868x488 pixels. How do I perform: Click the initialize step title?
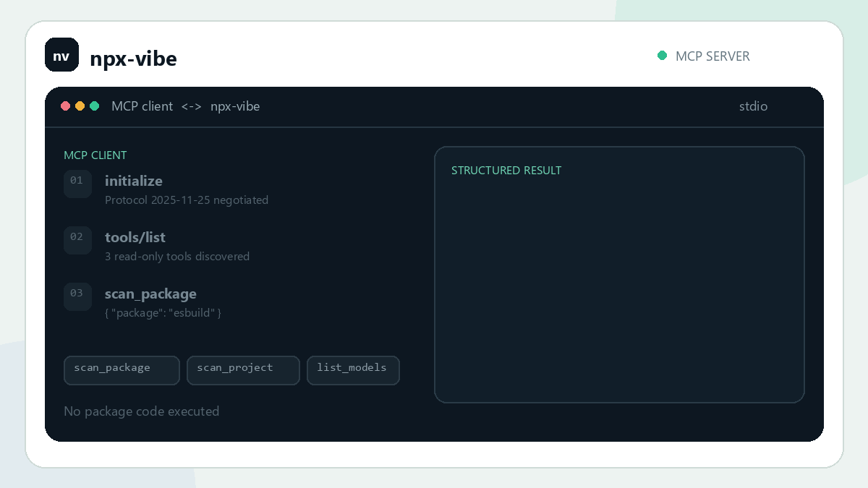[134, 181]
